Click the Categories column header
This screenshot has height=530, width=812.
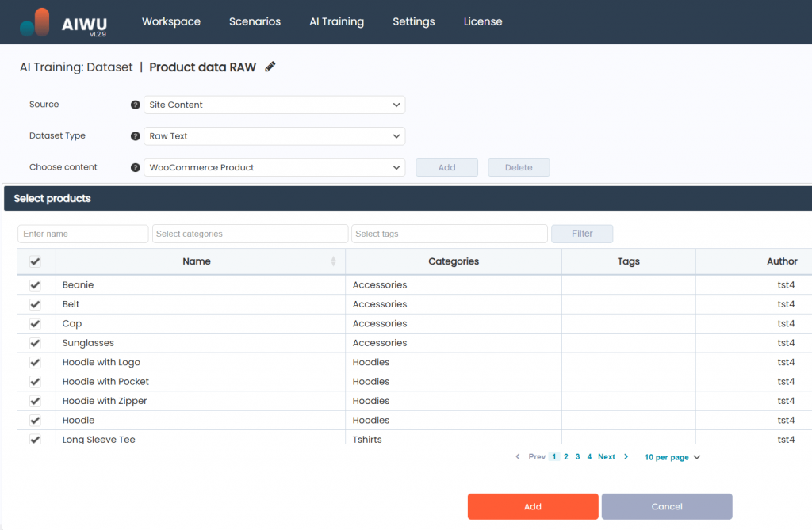coord(454,261)
